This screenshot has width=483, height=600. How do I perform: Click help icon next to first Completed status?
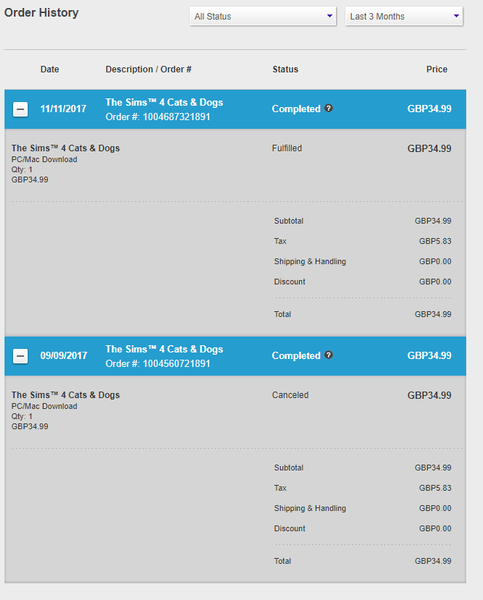point(328,108)
